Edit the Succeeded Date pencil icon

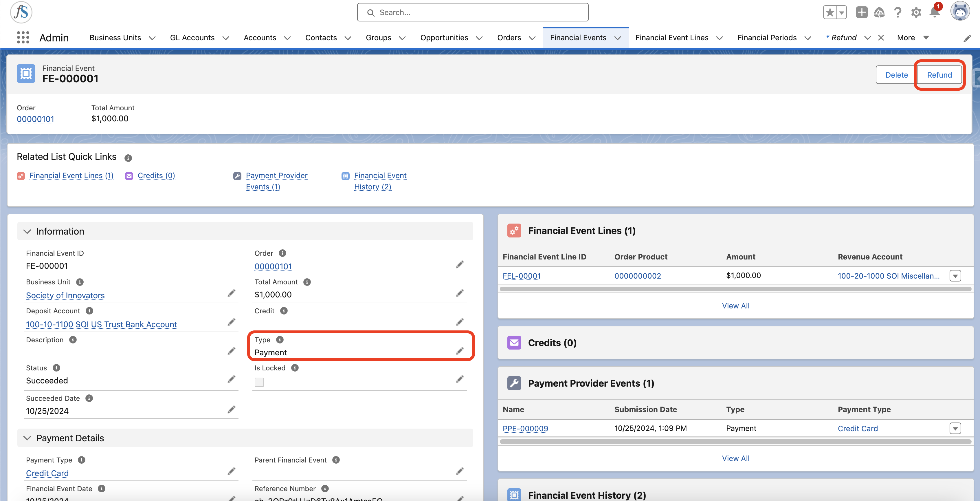231,409
